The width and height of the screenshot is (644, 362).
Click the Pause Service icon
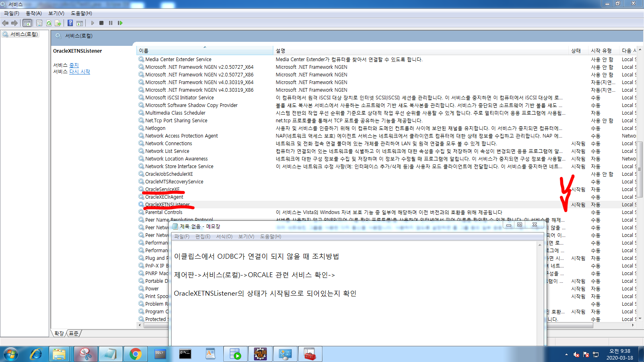(111, 23)
